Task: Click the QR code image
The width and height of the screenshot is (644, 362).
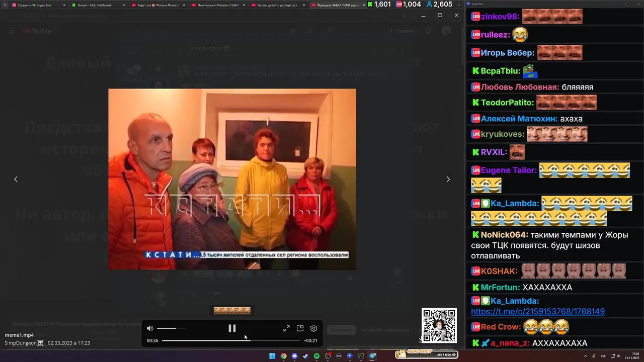Action: [x=439, y=325]
